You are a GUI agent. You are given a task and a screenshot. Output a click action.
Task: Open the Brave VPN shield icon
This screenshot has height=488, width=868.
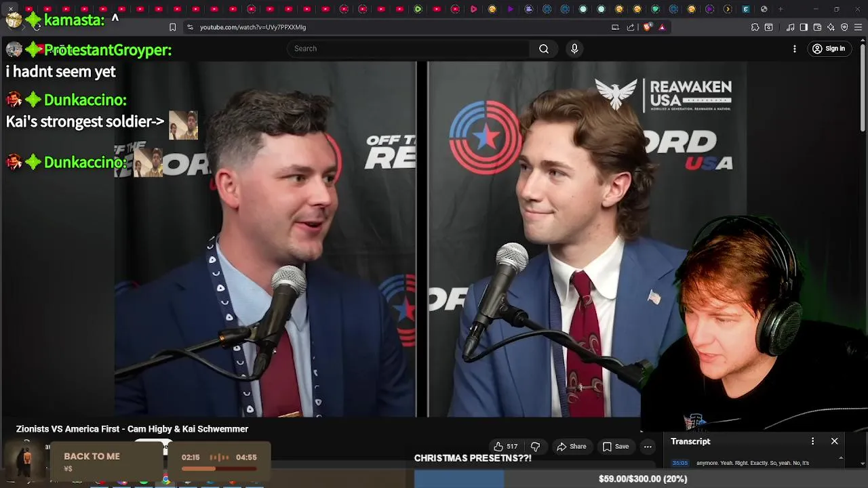(x=844, y=27)
